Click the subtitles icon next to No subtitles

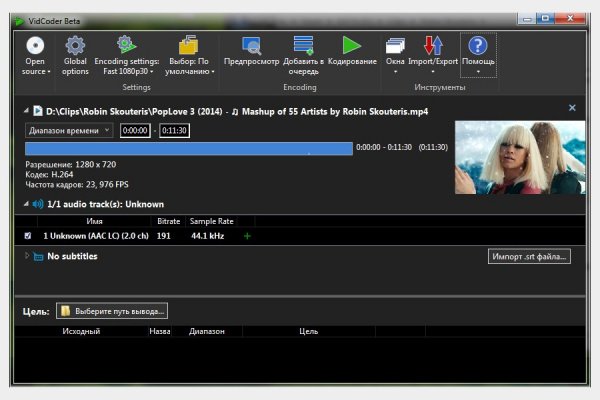pyautogui.click(x=38, y=256)
